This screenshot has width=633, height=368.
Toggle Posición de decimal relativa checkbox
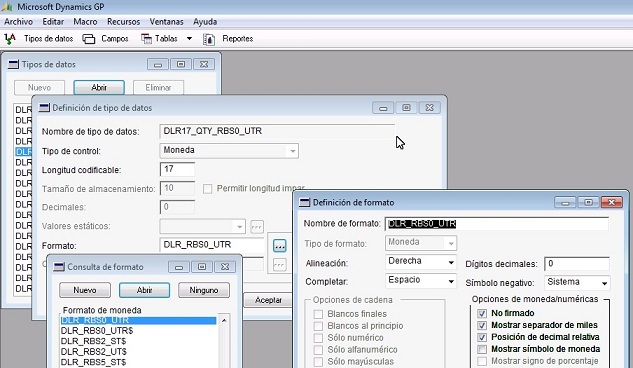point(482,337)
